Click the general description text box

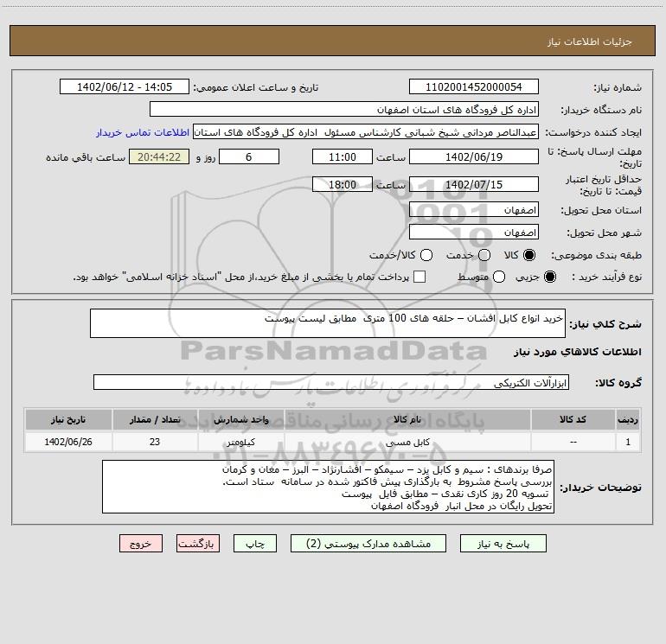pyautogui.click(x=328, y=323)
